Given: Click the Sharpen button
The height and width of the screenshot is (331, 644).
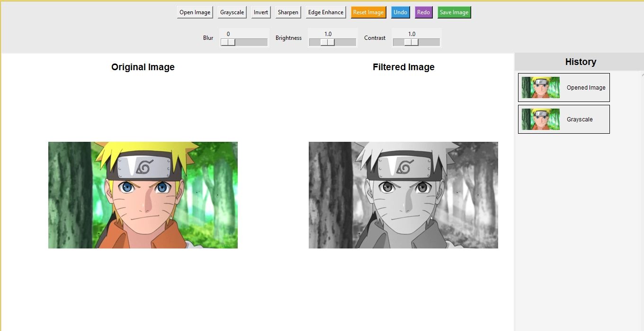Looking at the screenshot, I should coord(288,12).
